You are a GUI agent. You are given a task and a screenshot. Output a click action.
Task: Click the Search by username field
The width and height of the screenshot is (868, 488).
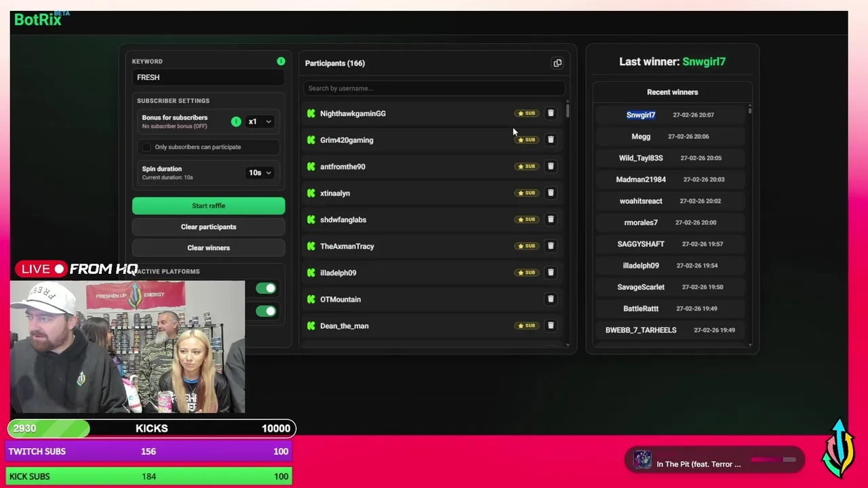coord(434,88)
